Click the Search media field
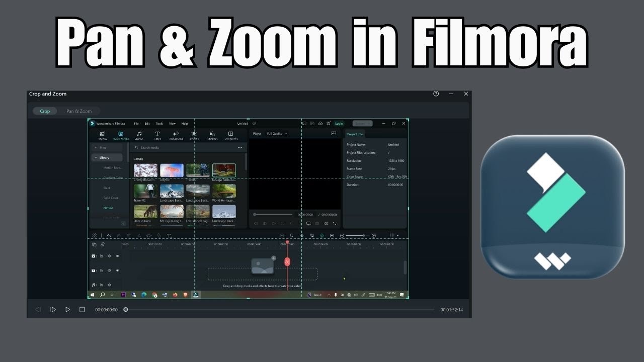Viewport: 644px width, 362px height. 184,148
